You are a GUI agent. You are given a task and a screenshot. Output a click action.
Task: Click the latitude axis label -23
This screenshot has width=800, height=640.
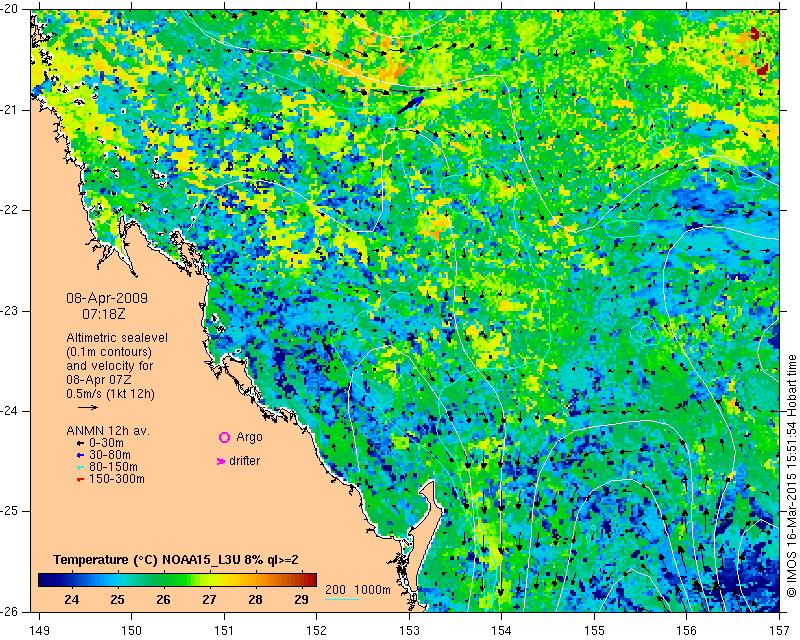point(10,311)
